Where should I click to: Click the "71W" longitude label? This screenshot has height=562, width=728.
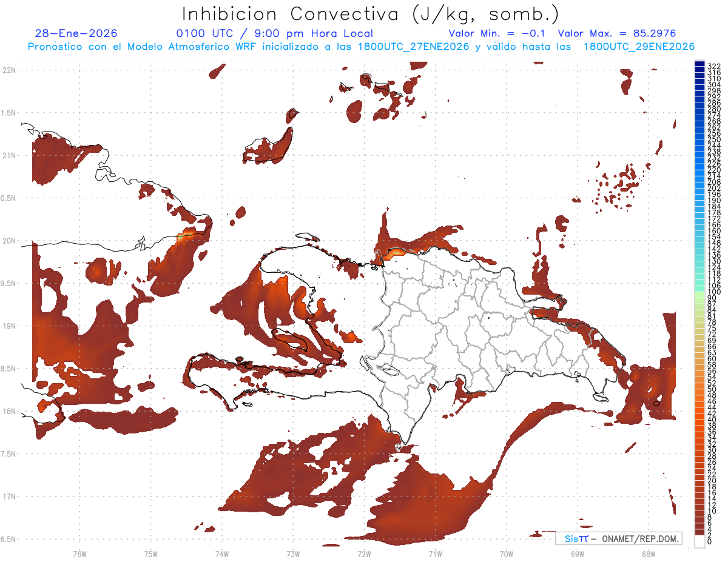435,554
